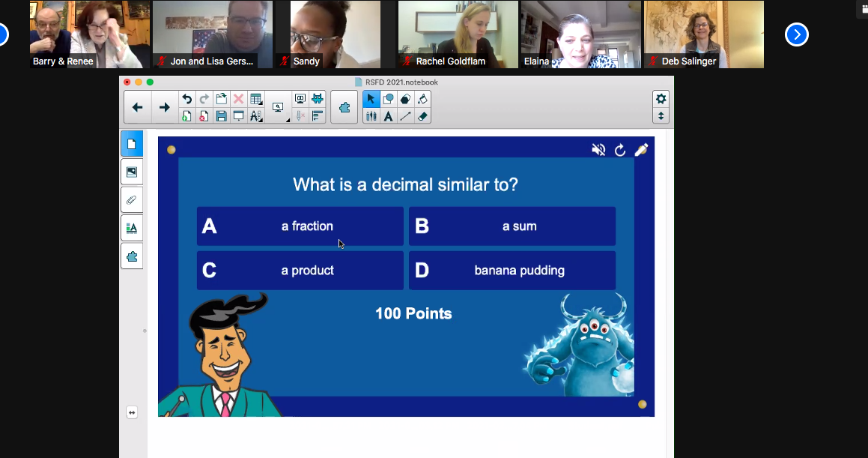Open the Add-ons sidebar puzzle tab
Viewport: 868px width, 458px height.
tap(132, 256)
